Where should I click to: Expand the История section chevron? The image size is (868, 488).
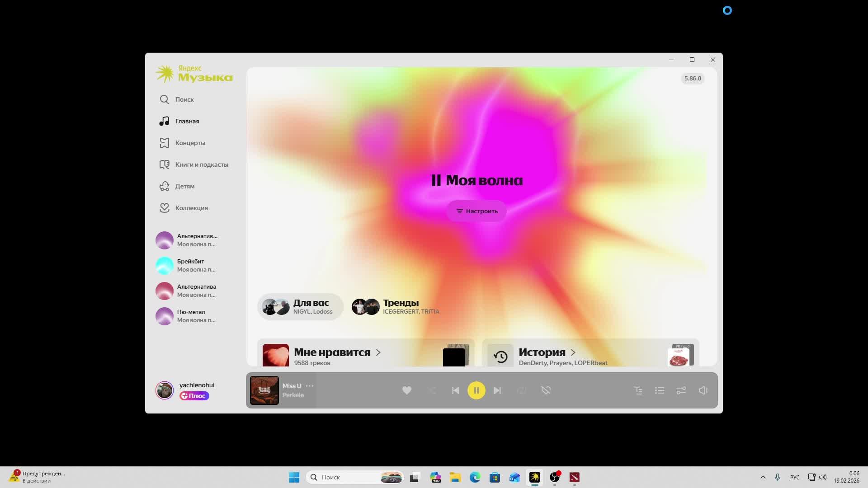pos(573,352)
